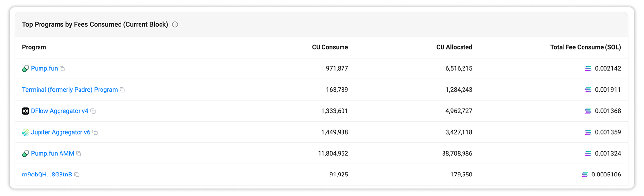Select CU Allocated value 4,962,727

(459, 111)
